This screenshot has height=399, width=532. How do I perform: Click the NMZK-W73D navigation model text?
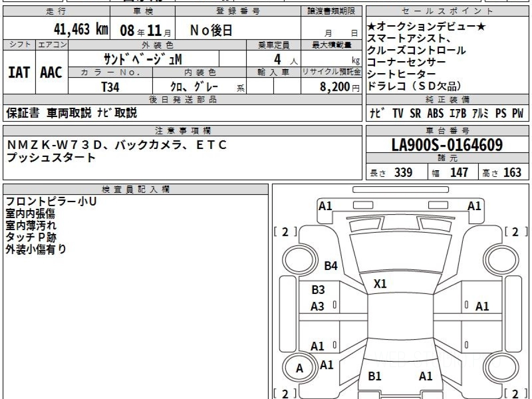click(55, 145)
